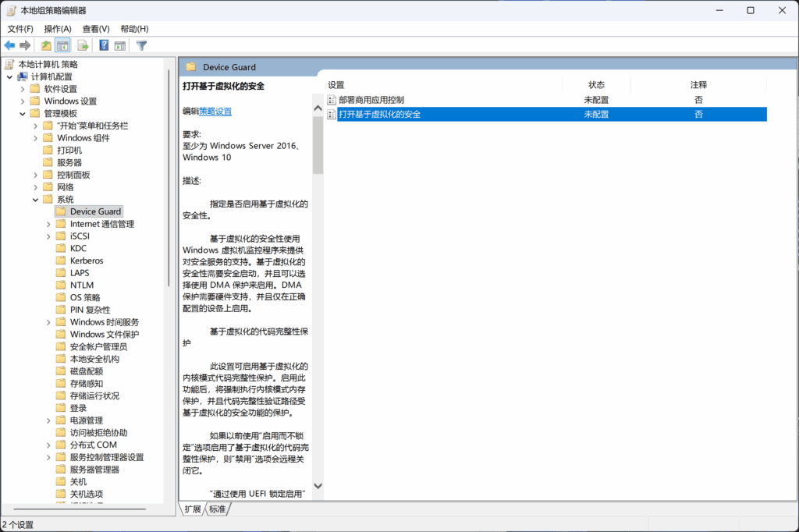
Task: Open Help via blue question mark icon
Action: [104, 45]
